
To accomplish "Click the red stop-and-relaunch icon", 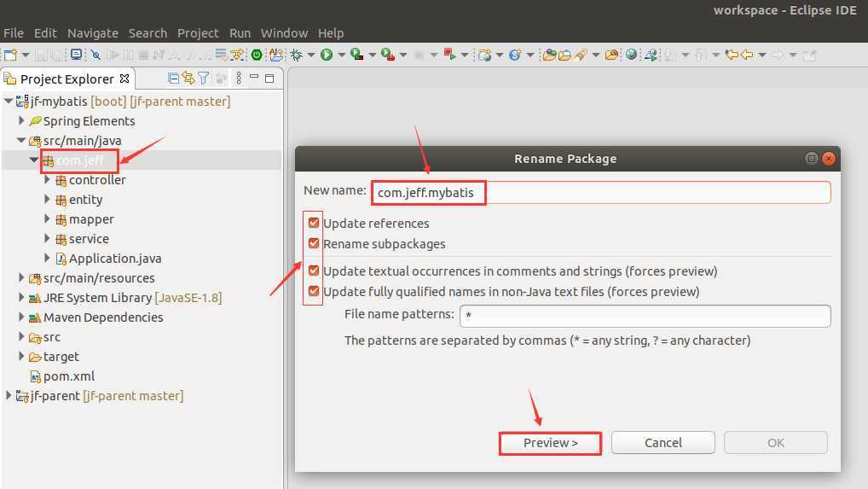I will pos(449,55).
